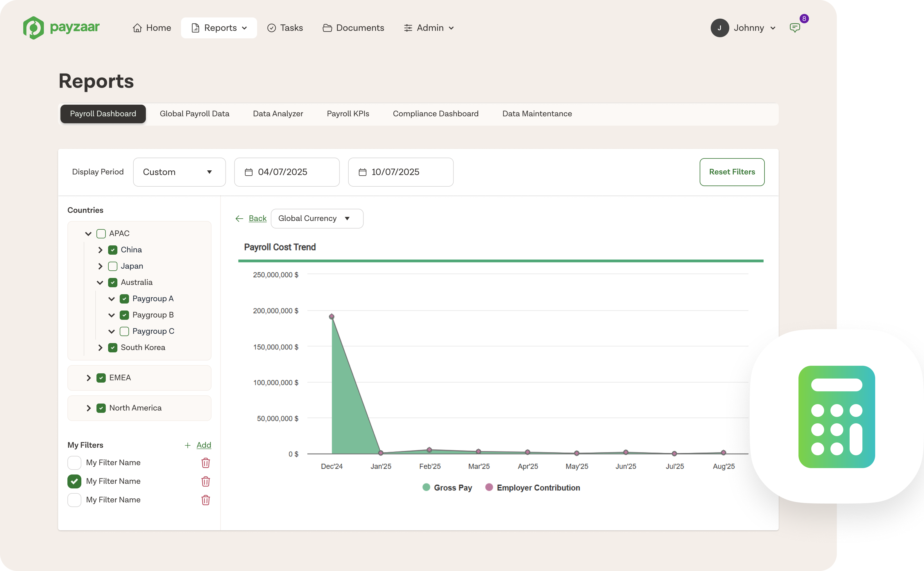Open the Johnny user menu
The height and width of the screenshot is (571, 924).
coord(743,28)
